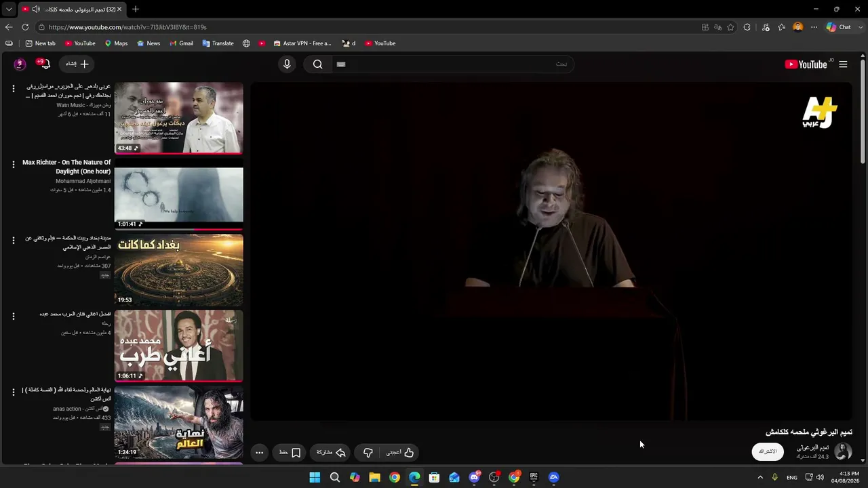This screenshot has width=868, height=488.
Task: Click the translate page icon in address bar
Action: [x=717, y=27]
